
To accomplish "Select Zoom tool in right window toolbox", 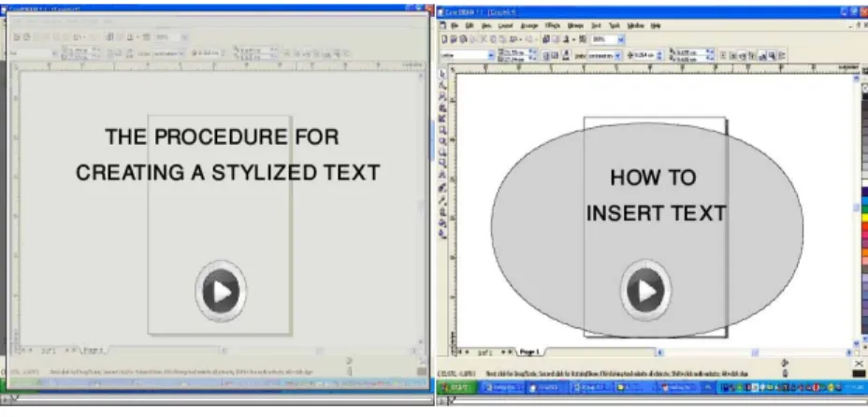I will pos(442,97).
